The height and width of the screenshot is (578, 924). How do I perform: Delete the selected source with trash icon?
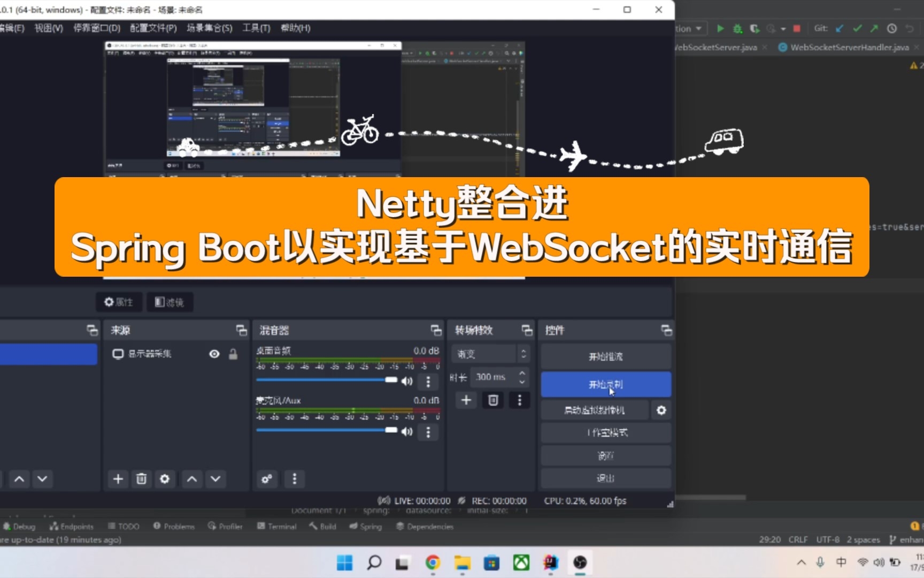[141, 479]
